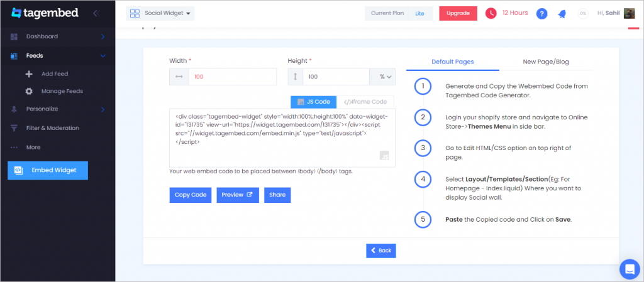Viewport: 644px width, 282px height.
Task: Open the Social Widget dropdown
Action: [x=160, y=13]
